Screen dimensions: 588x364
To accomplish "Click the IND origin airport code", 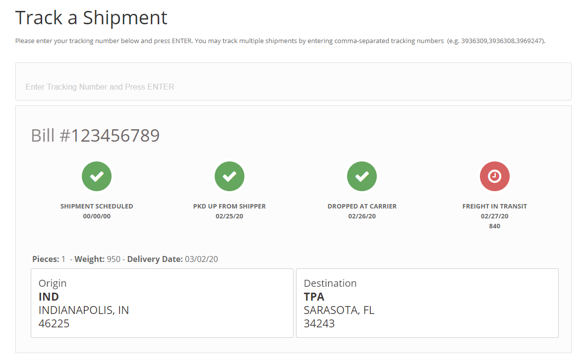I will click(x=49, y=297).
